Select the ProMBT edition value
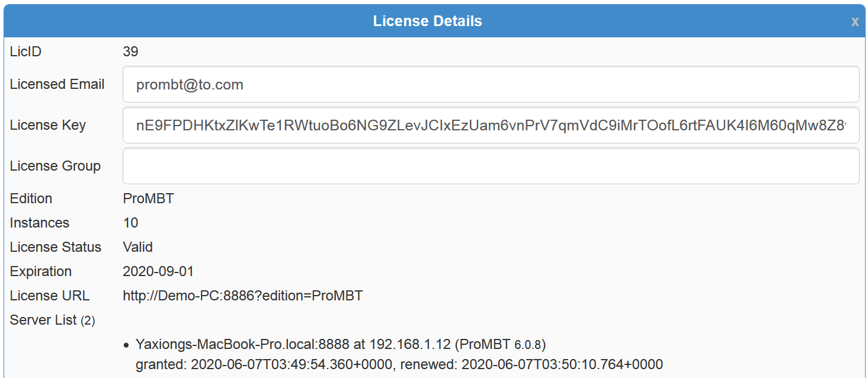Viewport: 868px width, 378px height. point(148,198)
